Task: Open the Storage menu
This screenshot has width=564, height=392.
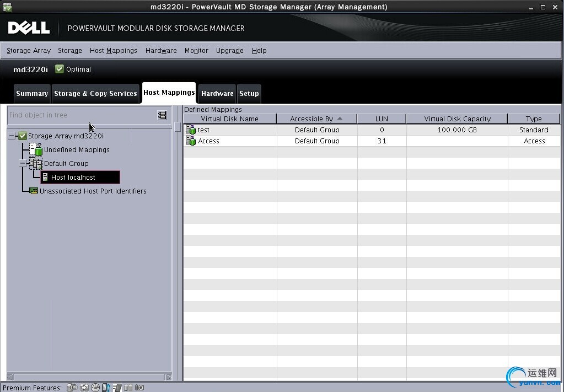Action: [x=70, y=51]
